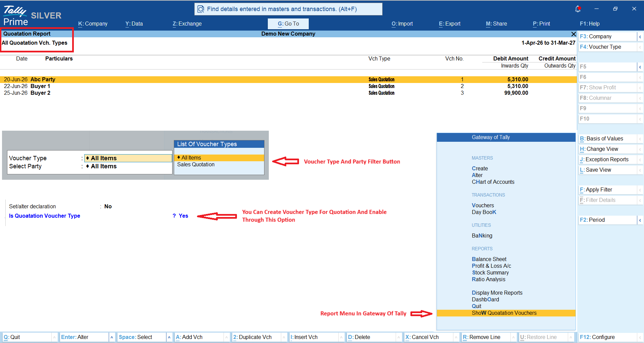Open Stock Summary report
The width and height of the screenshot is (644, 343).
[x=490, y=273]
